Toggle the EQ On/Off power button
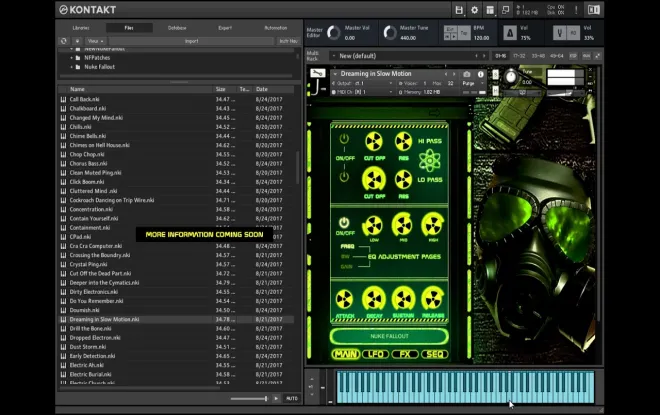 [344, 223]
